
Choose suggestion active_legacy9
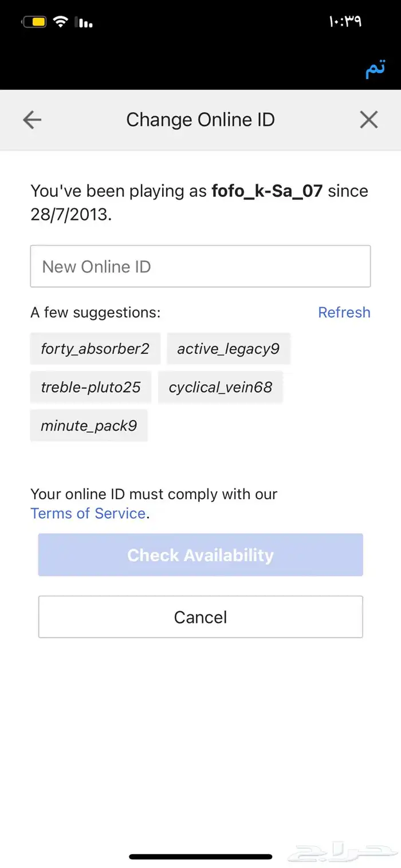point(229,349)
